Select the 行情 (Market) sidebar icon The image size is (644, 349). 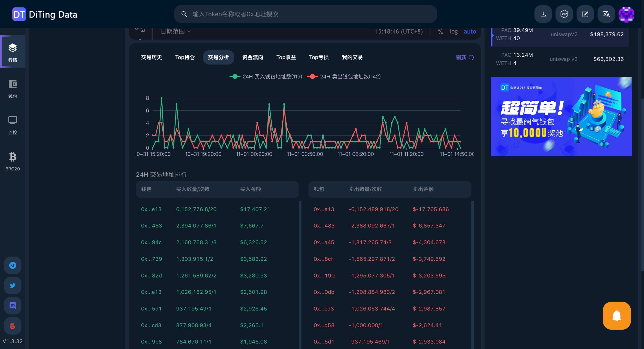coord(12,51)
